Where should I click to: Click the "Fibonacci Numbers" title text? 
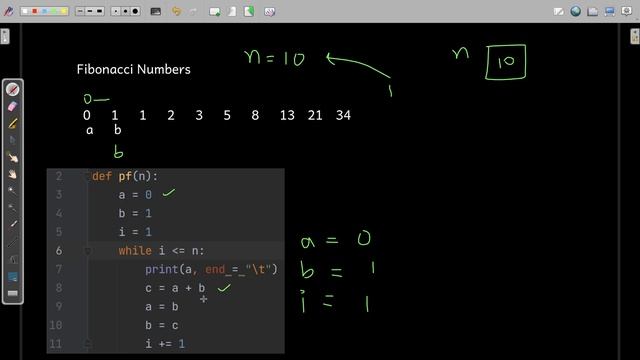pos(133,69)
